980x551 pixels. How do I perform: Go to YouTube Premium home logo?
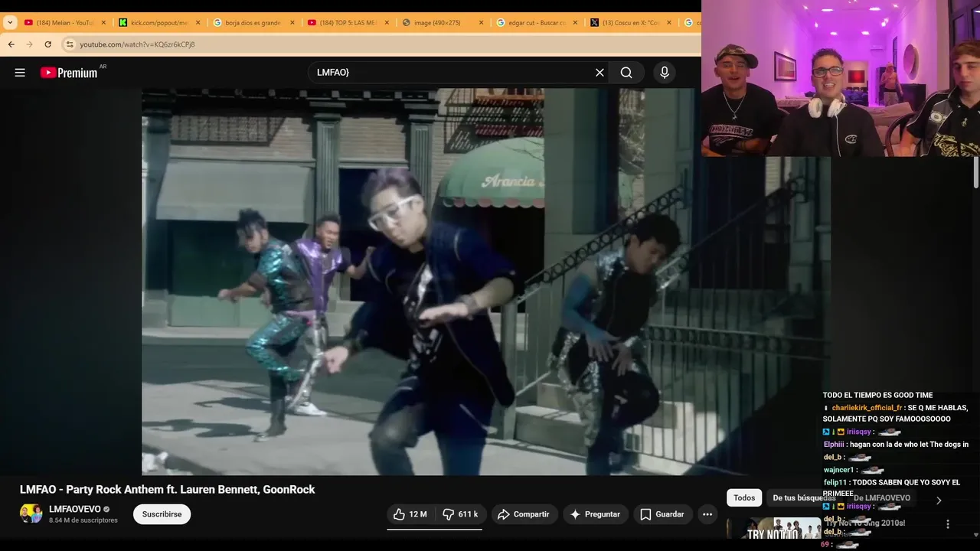pos(69,73)
